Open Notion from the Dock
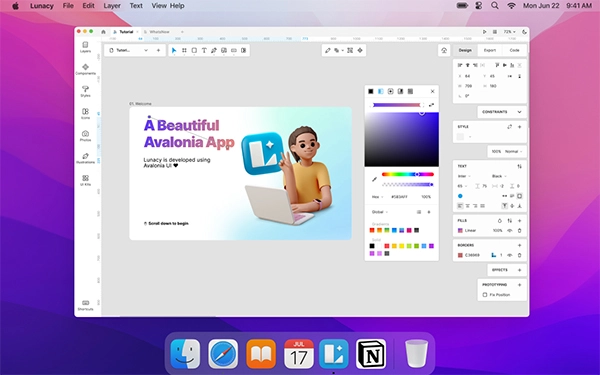Viewport: 600px width, 375px height. pos(371,354)
